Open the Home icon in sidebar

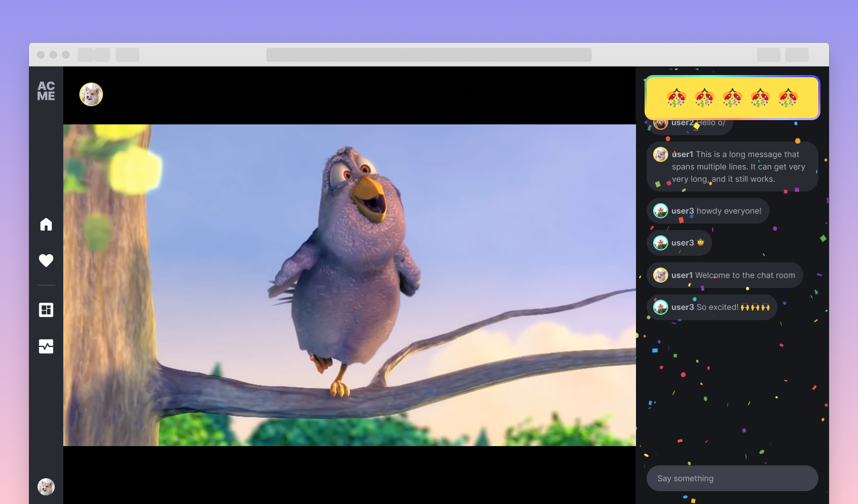[46, 224]
